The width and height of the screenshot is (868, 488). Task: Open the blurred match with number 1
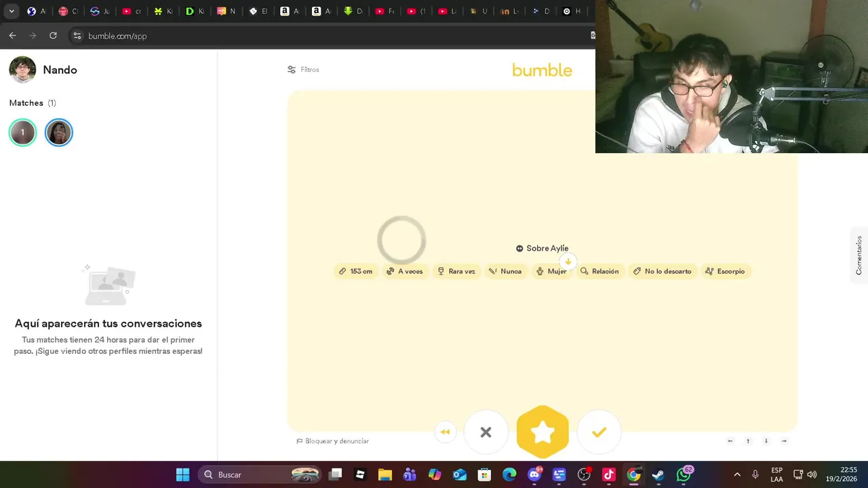pos(22,132)
